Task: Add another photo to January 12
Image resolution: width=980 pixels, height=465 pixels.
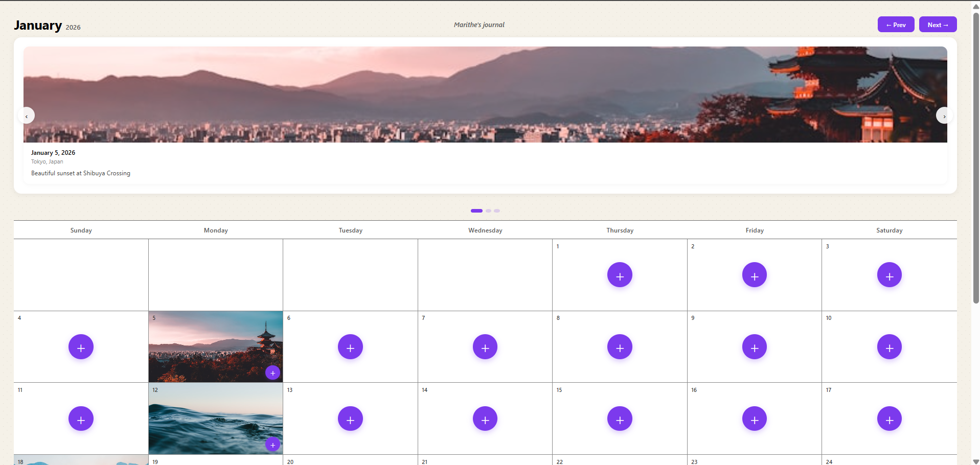Action: coord(273,445)
